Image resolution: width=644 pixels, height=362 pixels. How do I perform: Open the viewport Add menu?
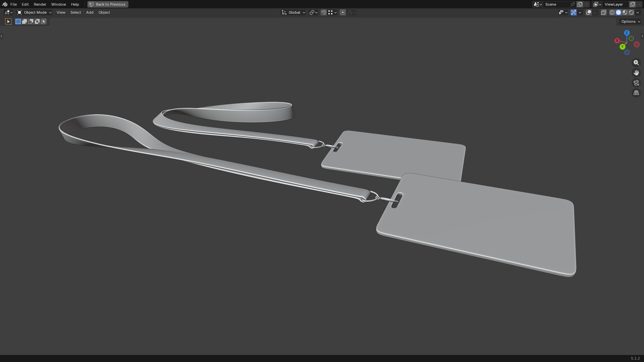click(x=90, y=12)
